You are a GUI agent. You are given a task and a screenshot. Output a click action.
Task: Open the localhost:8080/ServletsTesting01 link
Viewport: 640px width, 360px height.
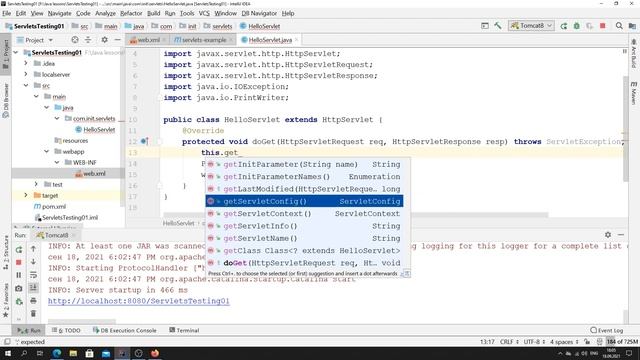(139, 301)
